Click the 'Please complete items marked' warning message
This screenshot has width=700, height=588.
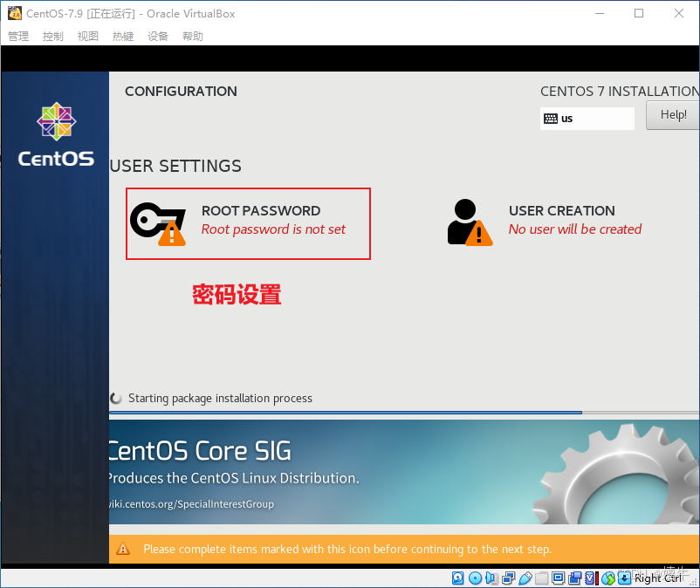(347, 549)
